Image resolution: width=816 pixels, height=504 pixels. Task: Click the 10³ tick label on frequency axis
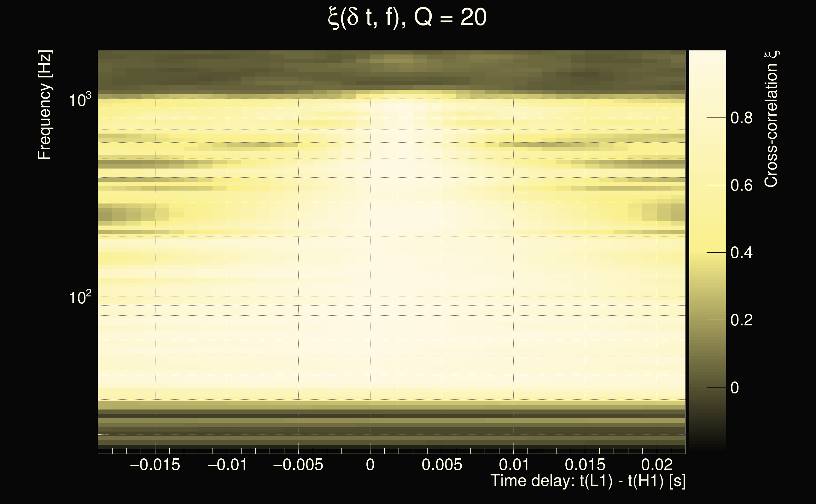click(79, 100)
